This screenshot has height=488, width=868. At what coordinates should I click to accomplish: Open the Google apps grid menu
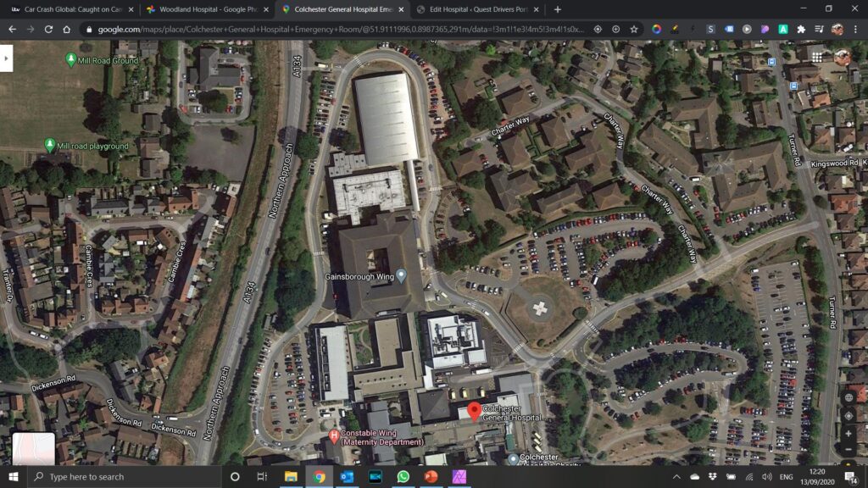(816, 57)
